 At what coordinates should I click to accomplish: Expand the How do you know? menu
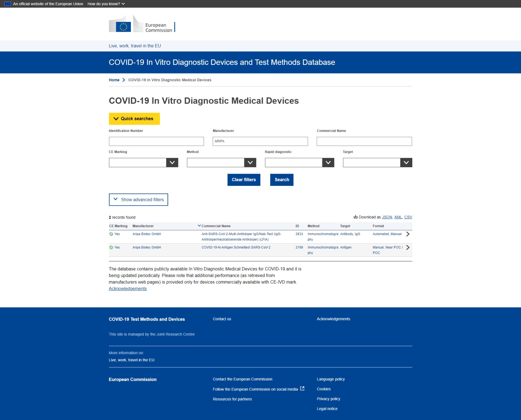(106, 4)
